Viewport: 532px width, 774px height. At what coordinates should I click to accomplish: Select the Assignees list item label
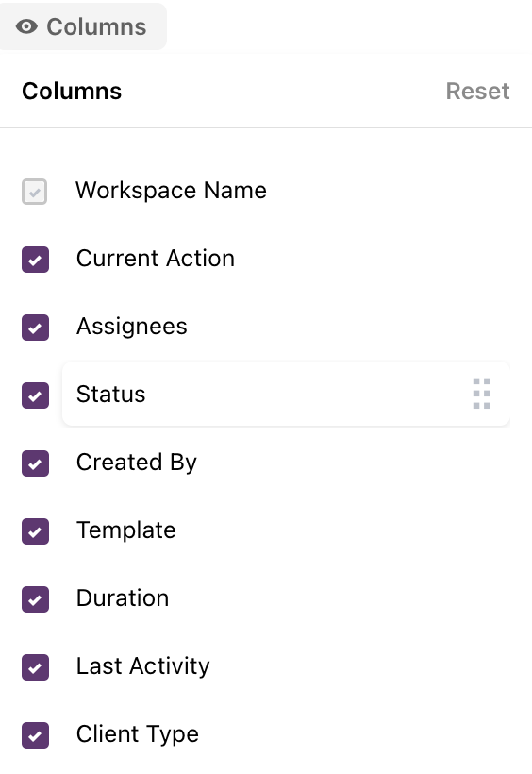click(132, 327)
